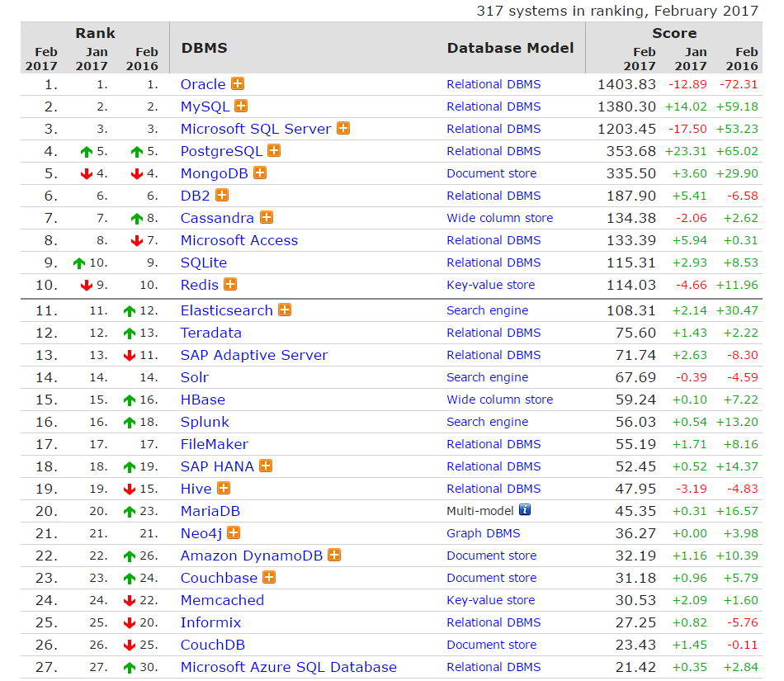Open the MySQL link
The height and width of the screenshot is (681, 784).
pyautogui.click(x=205, y=106)
